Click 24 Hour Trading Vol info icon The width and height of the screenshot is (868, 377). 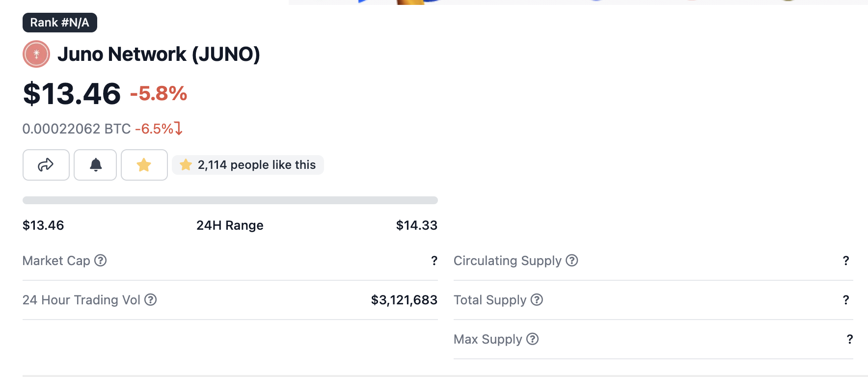coord(151,300)
